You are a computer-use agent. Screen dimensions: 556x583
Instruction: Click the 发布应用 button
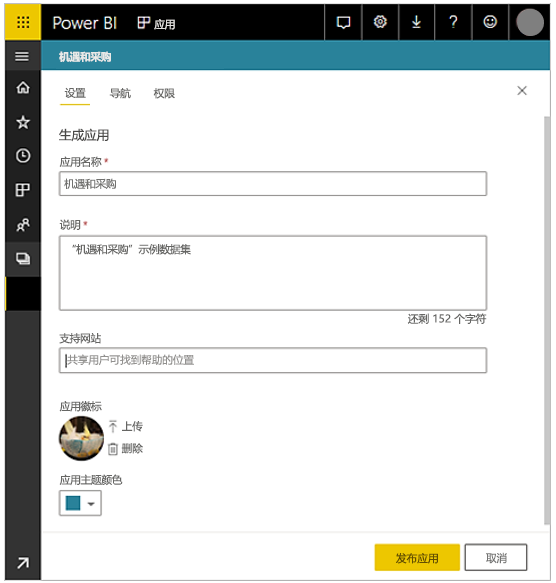pos(417,557)
